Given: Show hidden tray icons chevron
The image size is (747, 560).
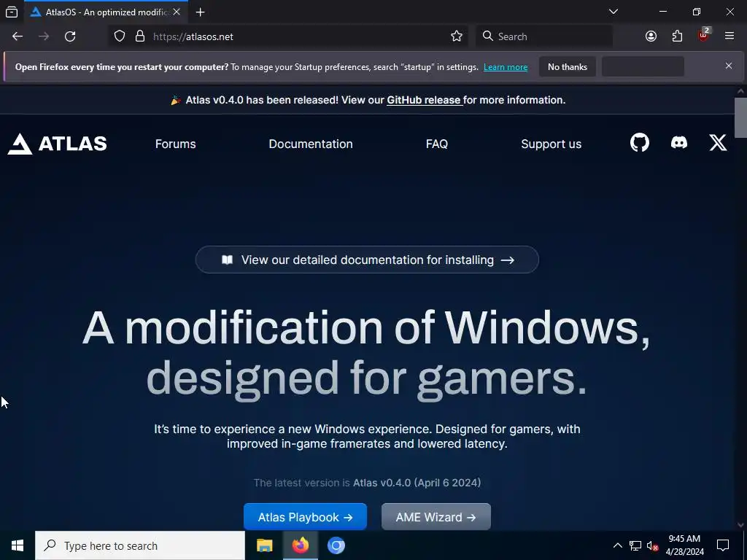Looking at the screenshot, I should point(617,545).
